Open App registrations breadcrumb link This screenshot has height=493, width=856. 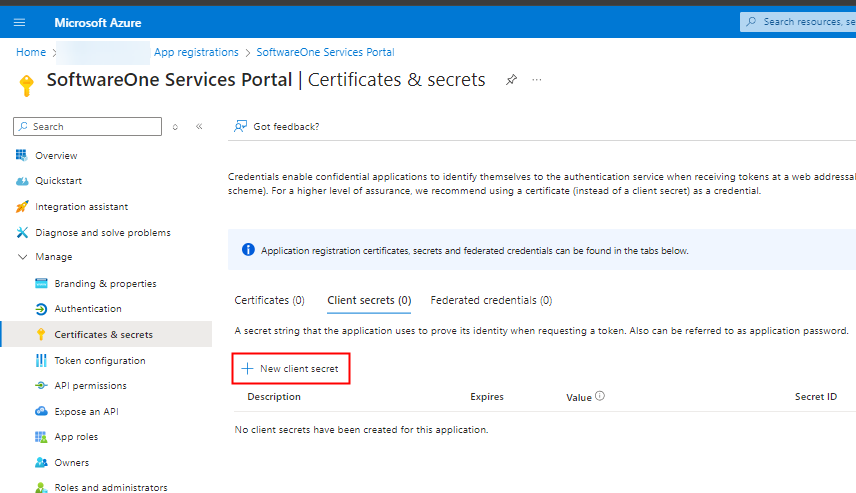point(196,52)
